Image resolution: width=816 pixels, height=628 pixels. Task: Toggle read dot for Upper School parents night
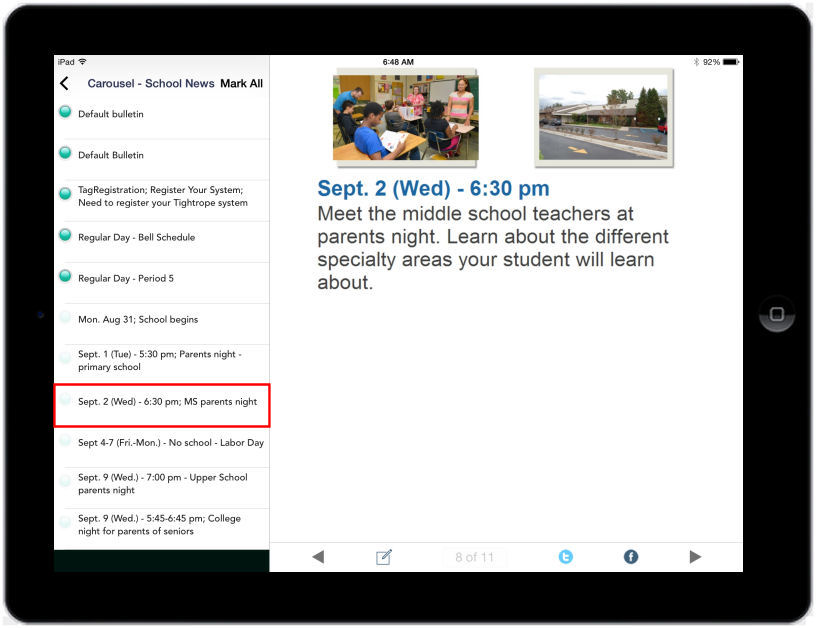click(65, 481)
